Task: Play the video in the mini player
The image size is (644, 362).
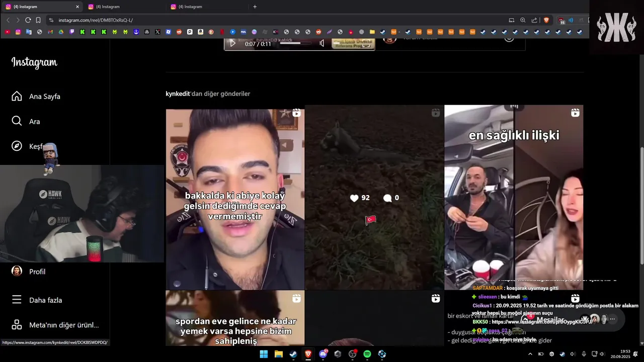Action: point(232,44)
